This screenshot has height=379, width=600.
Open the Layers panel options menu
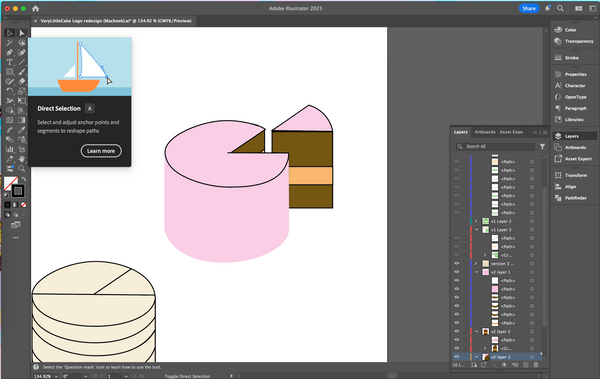click(545, 132)
